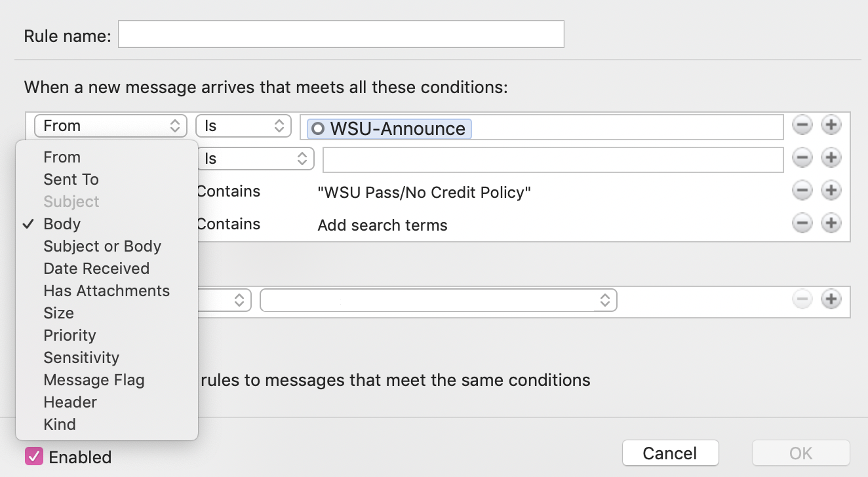
Task: Open the Is operator dropdown in second row
Action: coord(255,159)
